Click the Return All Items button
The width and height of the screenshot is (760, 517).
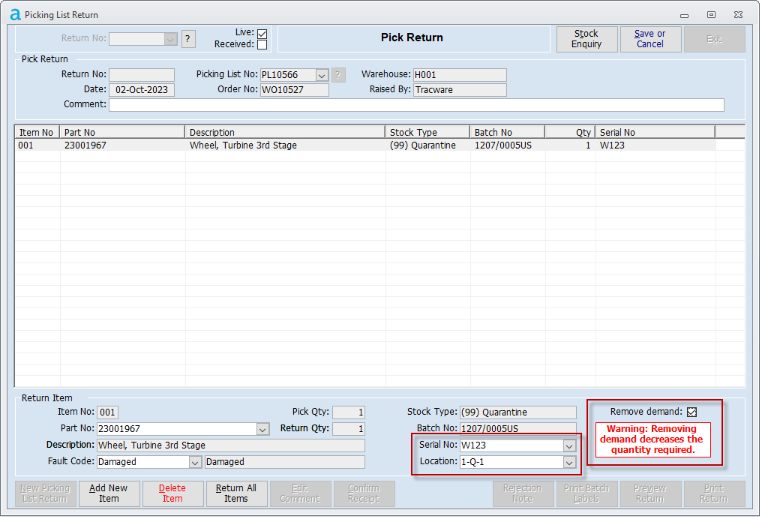(x=236, y=494)
